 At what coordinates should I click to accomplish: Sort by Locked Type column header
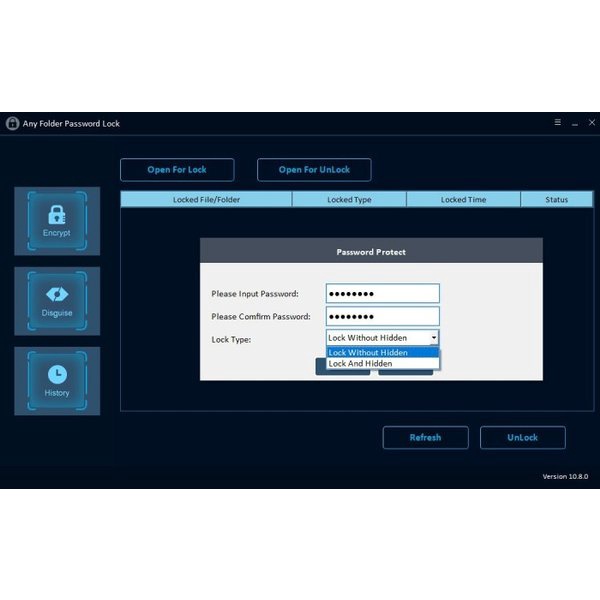point(349,199)
